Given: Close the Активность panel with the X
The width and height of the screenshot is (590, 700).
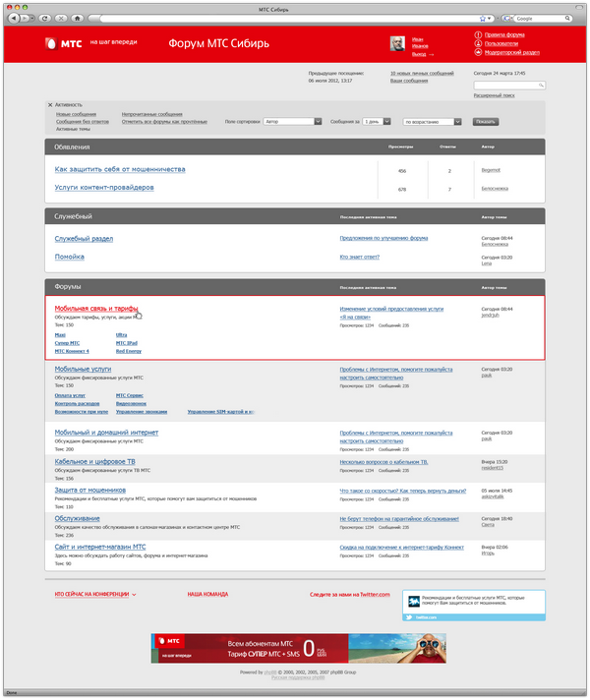Looking at the screenshot, I should pos(50,104).
